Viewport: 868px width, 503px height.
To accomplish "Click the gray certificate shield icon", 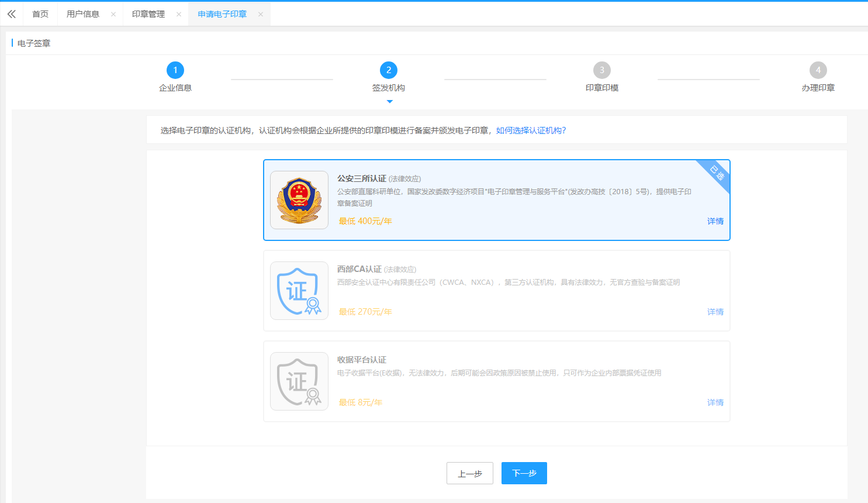I will [299, 381].
